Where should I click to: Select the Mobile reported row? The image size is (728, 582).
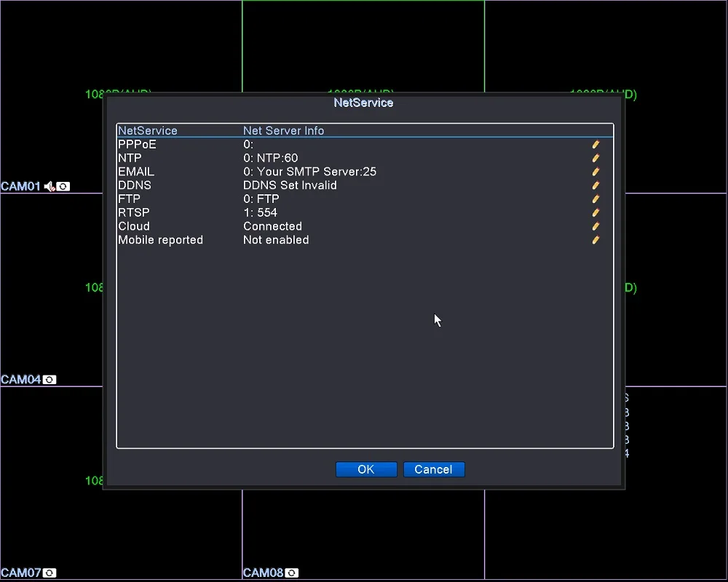[365, 240]
